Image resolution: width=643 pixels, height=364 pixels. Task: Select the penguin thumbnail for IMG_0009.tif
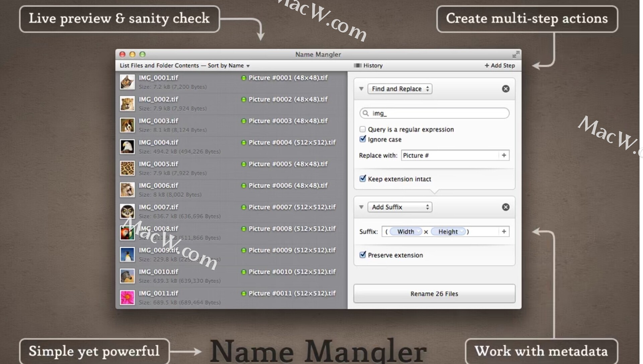point(127,254)
